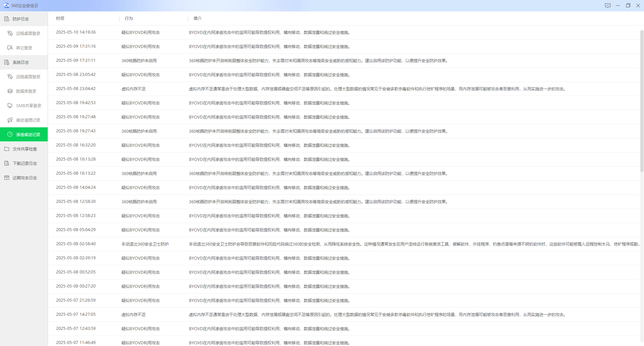
Task: Click 疑似BYOVD利用攻击 in the 2025-05-08 16:13:28 row
Action: (141, 160)
